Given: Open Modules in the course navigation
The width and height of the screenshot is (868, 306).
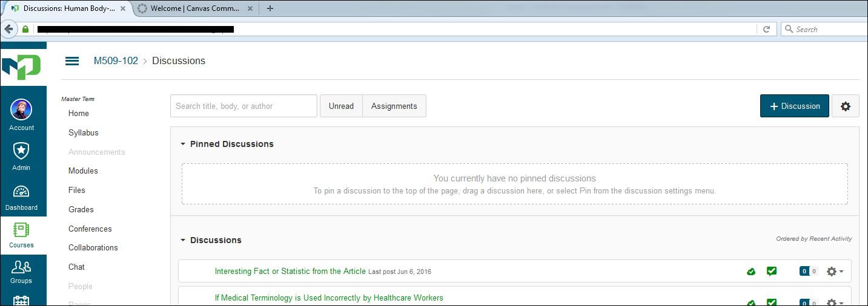Looking at the screenshot, I should coord(83,171).
